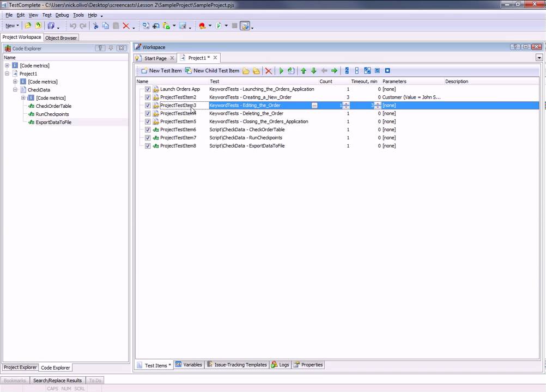
Task: Click the help question icon in Code Explorer header
Action: [100, 48]
